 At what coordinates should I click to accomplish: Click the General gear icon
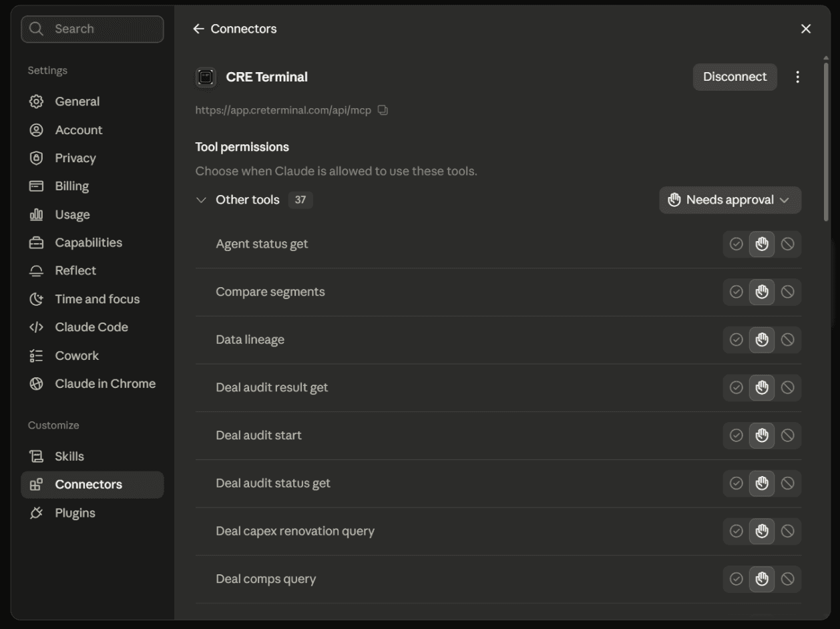point(37,101)
